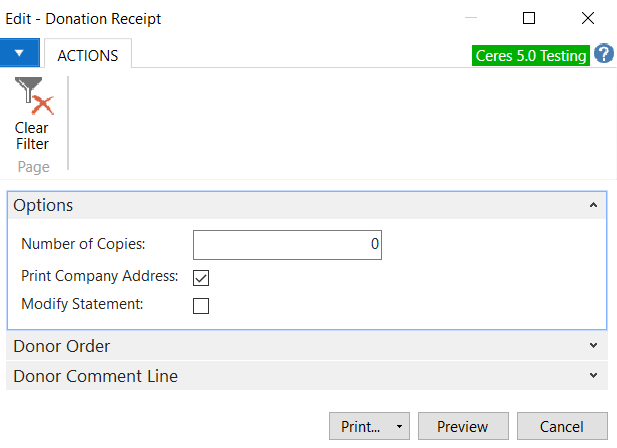Collapse the Options section using its chevron
The width and height of the screenshot is (617, 448).
(x=593, y=205)
